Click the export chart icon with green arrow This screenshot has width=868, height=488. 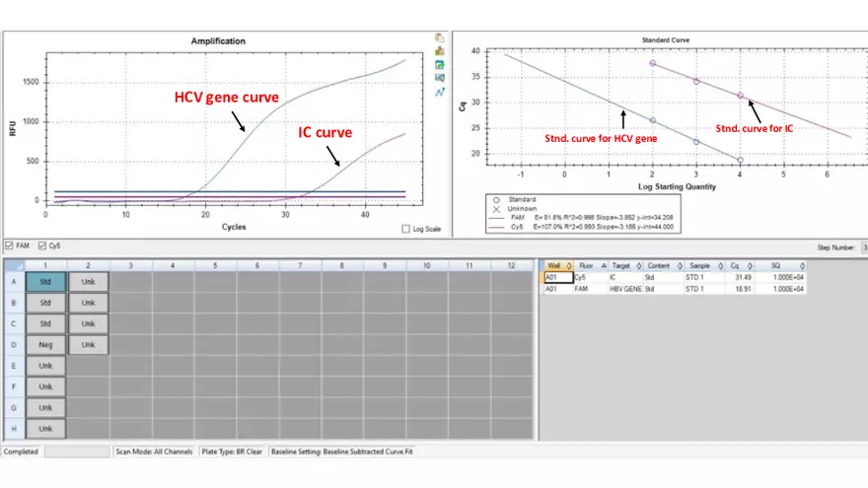point(439,64)
